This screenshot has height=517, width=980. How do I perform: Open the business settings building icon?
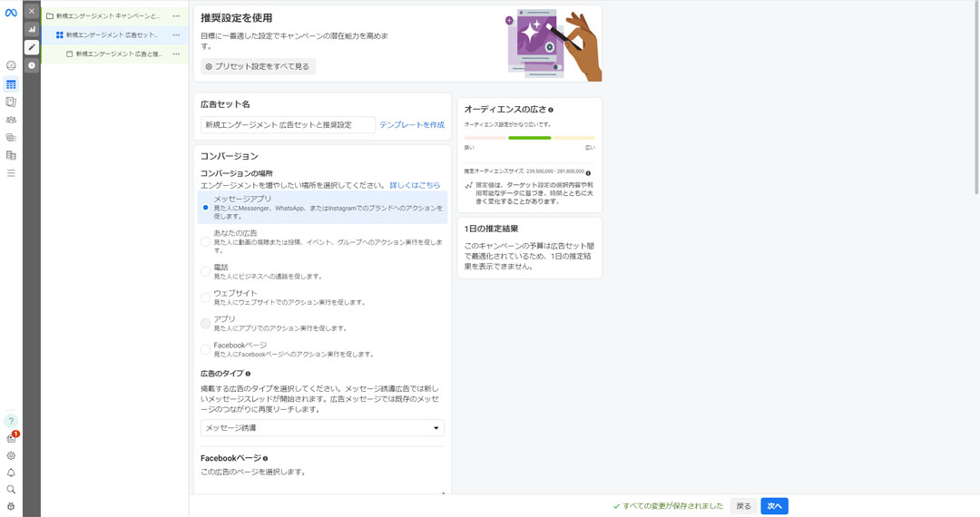11,155
